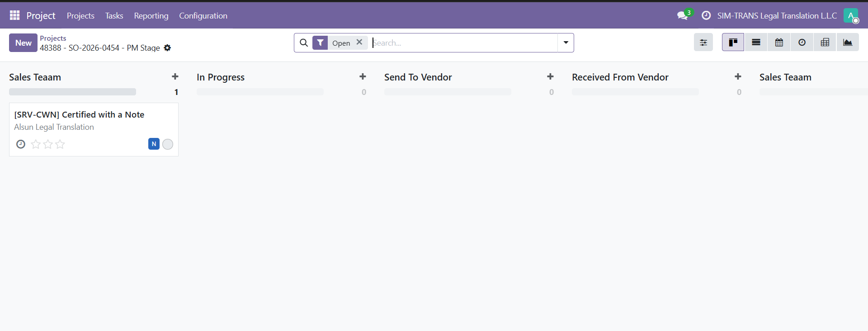
Task: Switch to Kanban view
Action: [733, 43]
